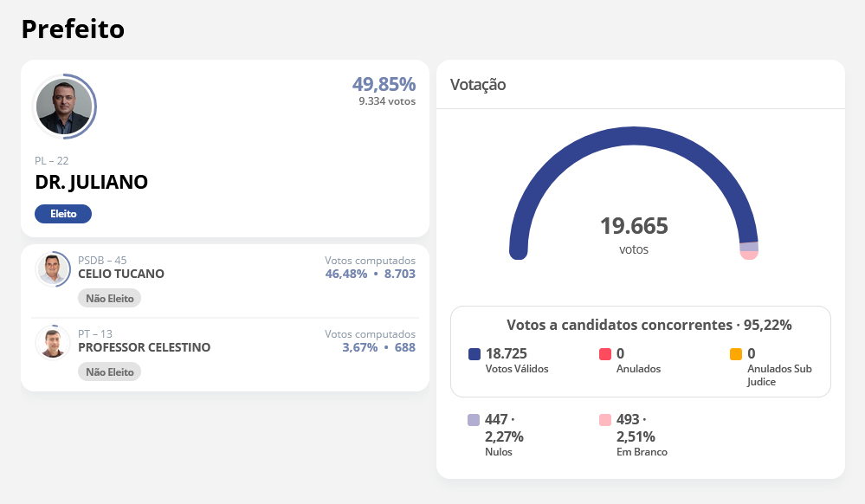Click the CELIO TUCANO candidate name

click(x=121, y=274)
